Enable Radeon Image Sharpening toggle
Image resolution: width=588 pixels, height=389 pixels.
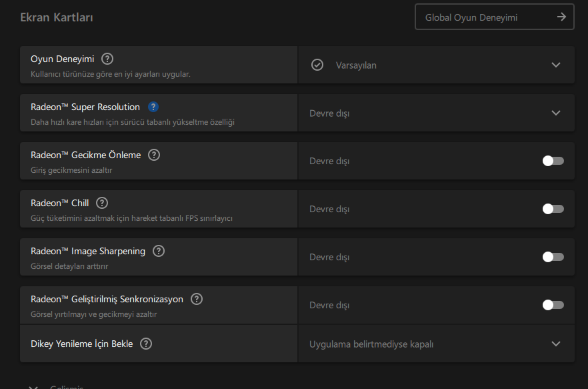coord(553,257)
